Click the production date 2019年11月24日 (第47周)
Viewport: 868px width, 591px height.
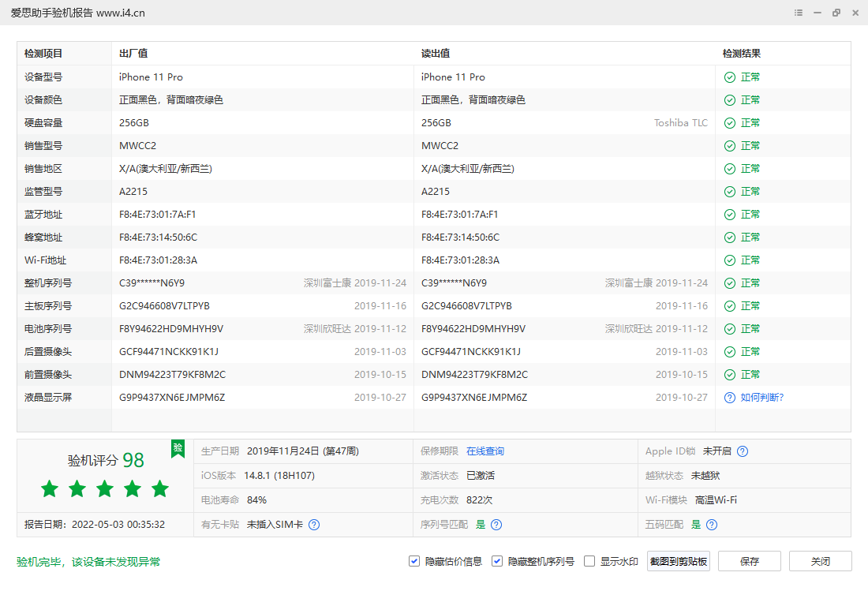pos(303,451)
